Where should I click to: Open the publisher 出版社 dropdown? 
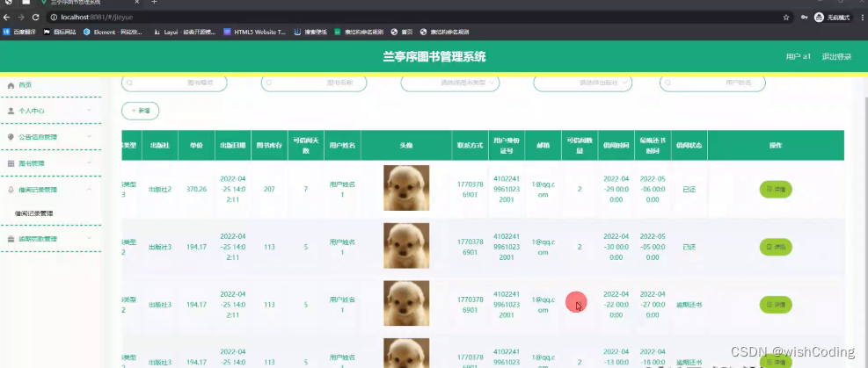tap(582, 83)
